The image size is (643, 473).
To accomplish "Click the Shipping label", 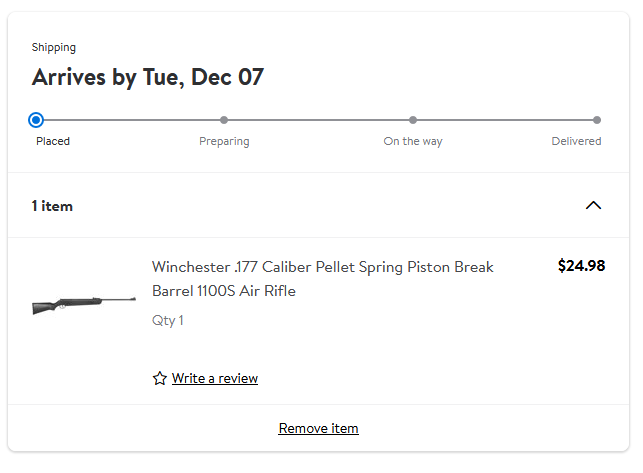I will pos(54,48).
